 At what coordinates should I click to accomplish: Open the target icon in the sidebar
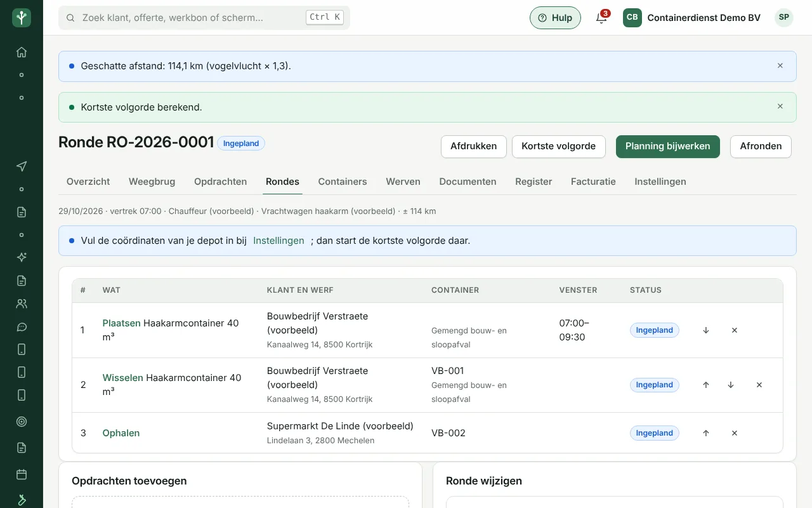tap(22, 421)
